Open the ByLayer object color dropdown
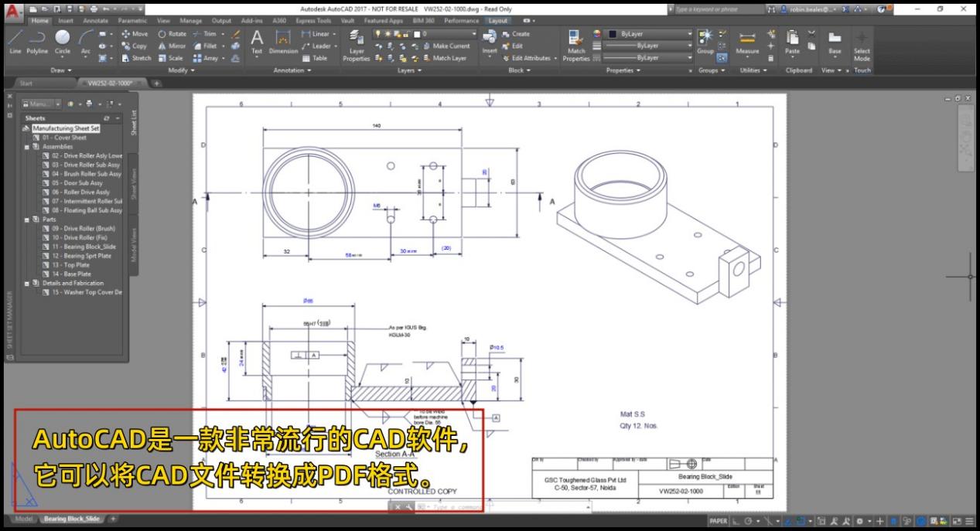980x531 pixels. (650, 34)
